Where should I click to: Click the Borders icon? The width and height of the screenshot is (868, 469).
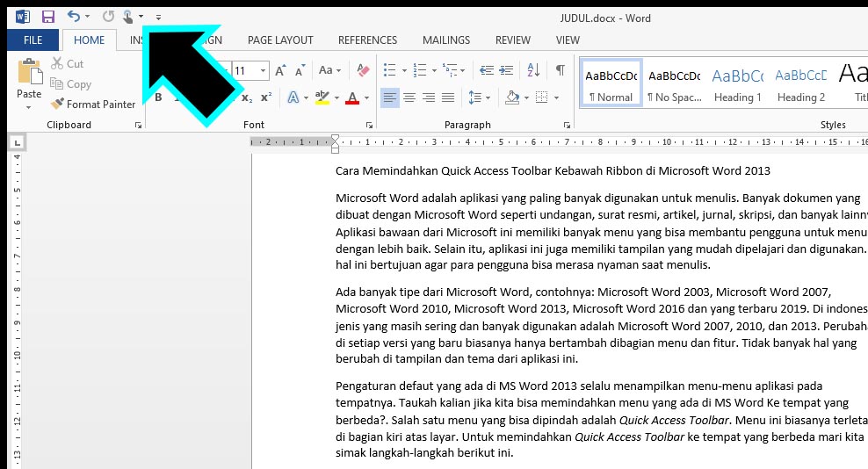[541, 98]
